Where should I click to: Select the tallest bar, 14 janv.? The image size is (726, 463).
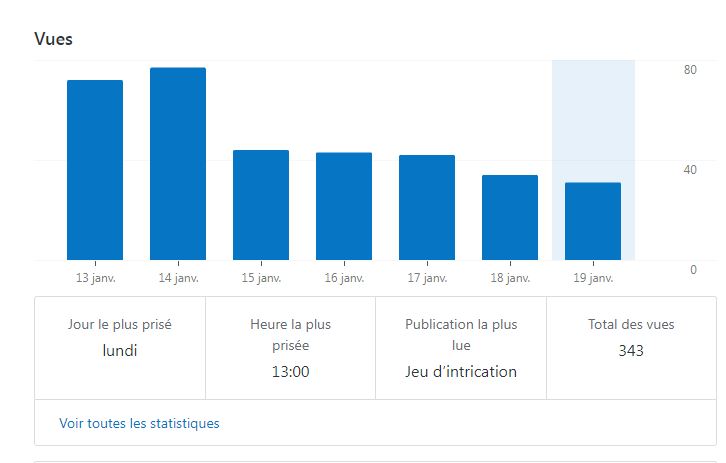click(178, 164)
